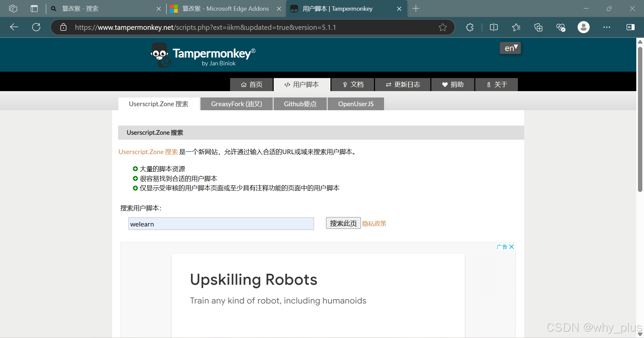
Task: Go to the 首页 home menu
Action: click(x=252, y=84)
